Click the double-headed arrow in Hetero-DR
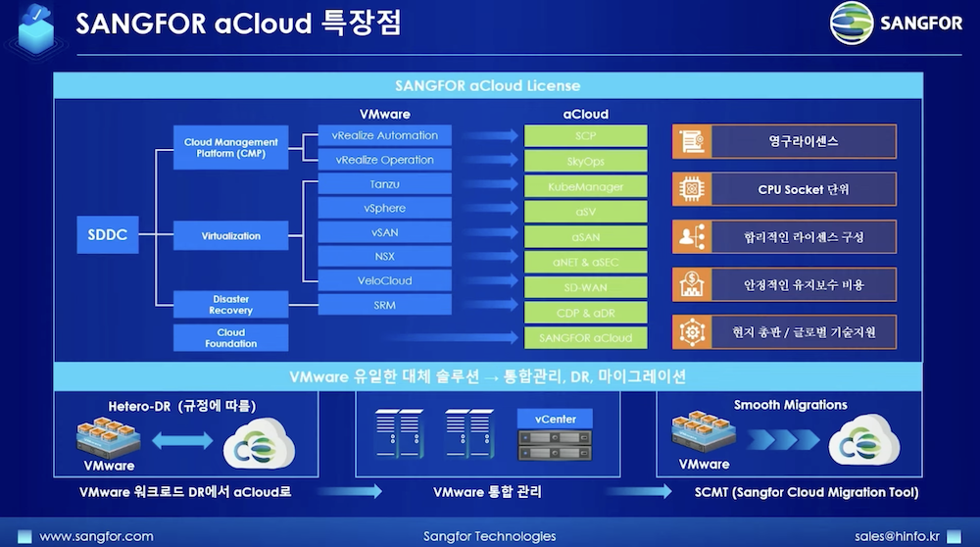This screenshot has width=980, height=547. point(182,441)
